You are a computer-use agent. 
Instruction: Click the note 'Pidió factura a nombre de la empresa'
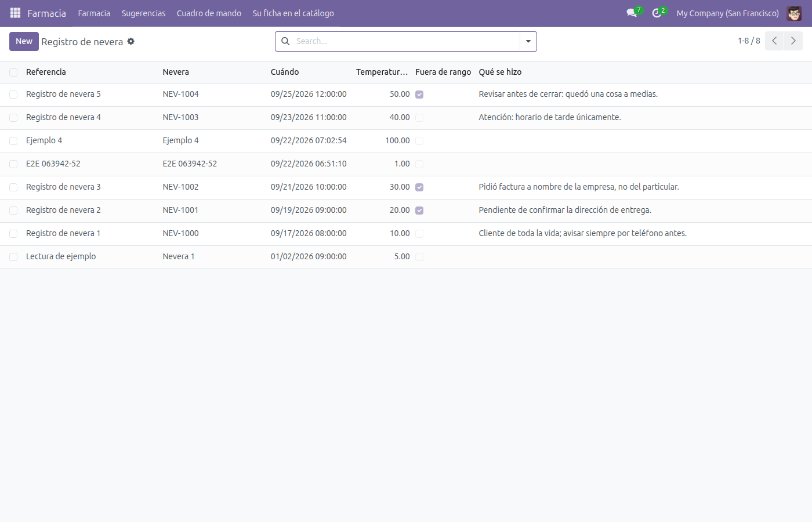tap(579, 187)
